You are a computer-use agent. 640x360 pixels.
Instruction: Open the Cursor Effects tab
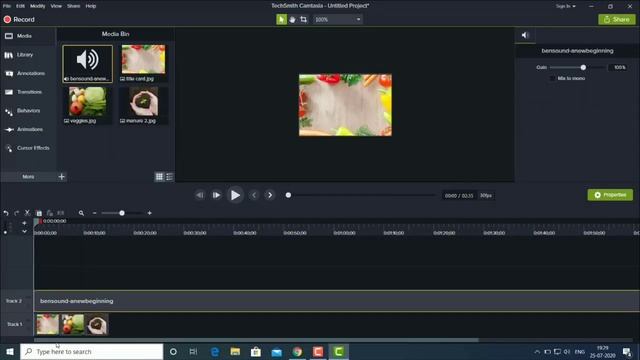click(28, 148)
